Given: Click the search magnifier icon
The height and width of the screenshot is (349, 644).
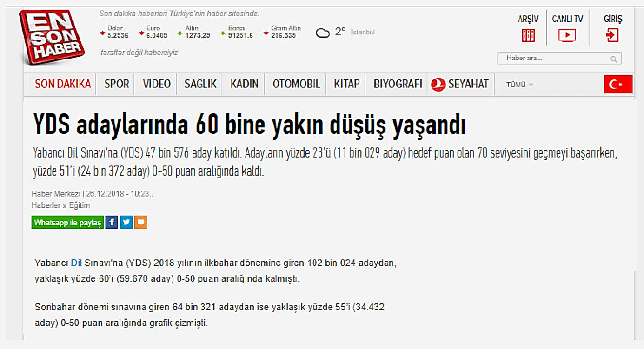Looking at the screenshot, I should point(614,59).
